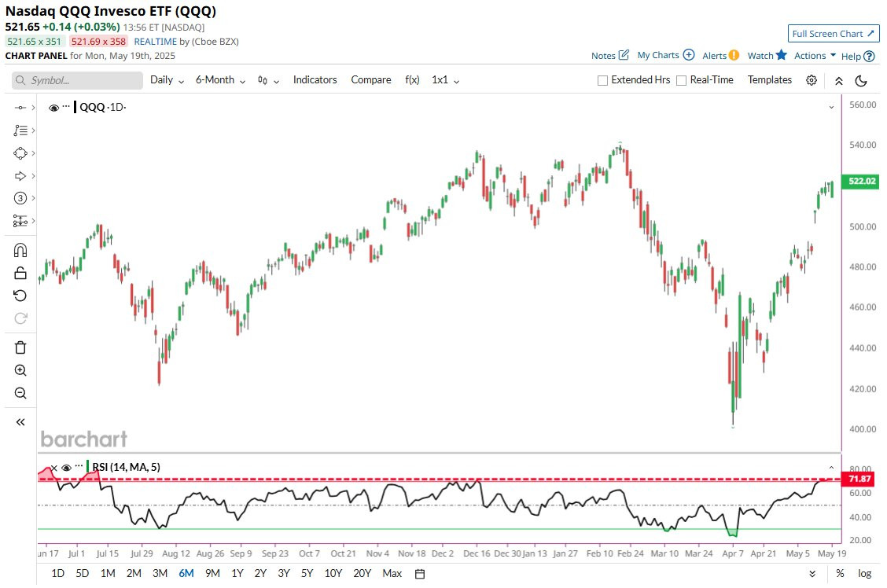Click the Notes pencil icon

tap(624, 55)
